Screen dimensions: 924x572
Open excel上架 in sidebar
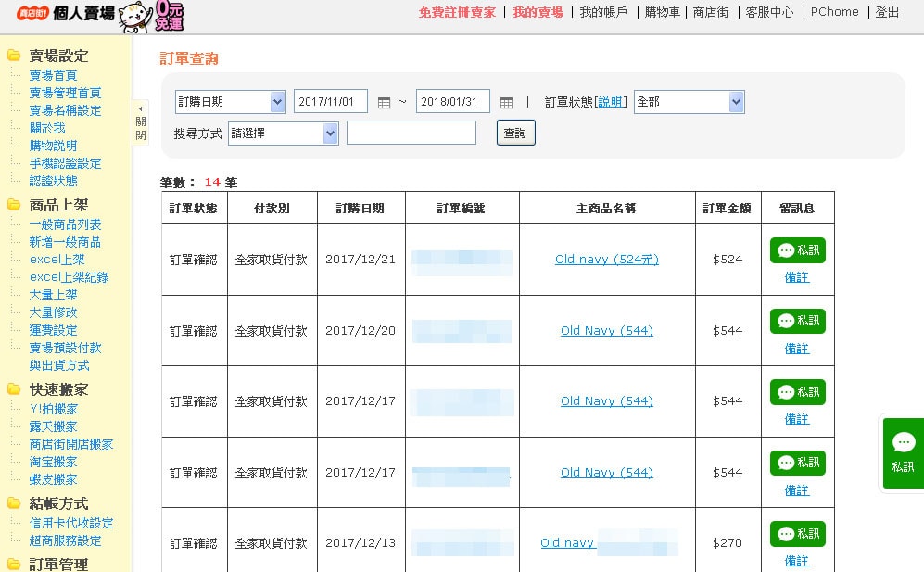[x=57, y=260]
